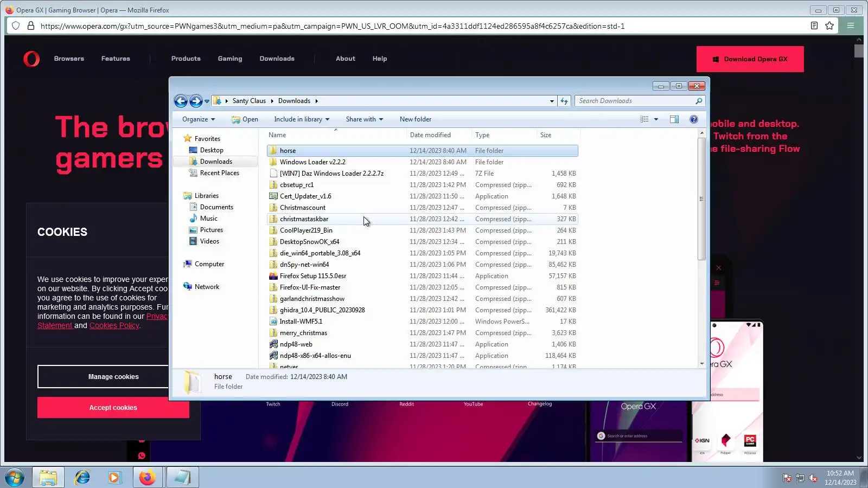Select the Cert_Updater_v1.6 application icon

click(x=273, y=196)
